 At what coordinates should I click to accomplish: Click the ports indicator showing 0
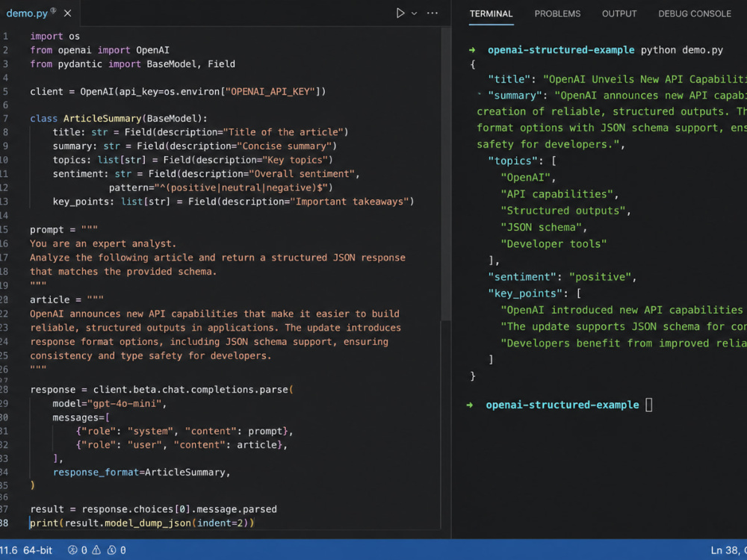pos(117,550)
